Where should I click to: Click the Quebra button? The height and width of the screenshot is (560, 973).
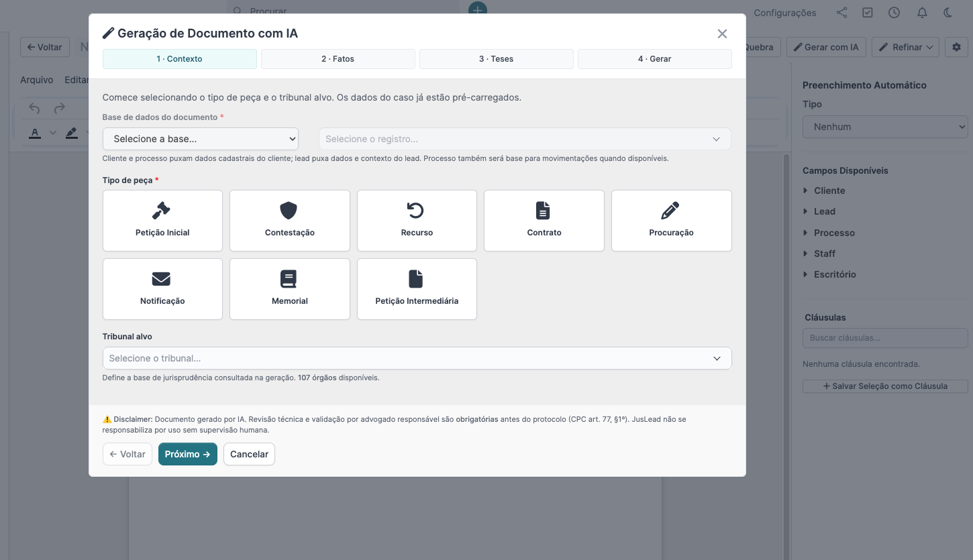(763, 47)
